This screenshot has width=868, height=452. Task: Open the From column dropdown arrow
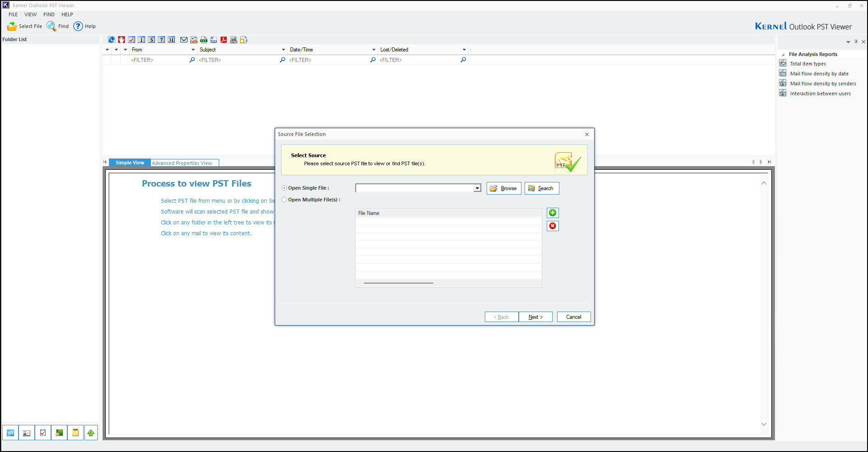point(193,50)
